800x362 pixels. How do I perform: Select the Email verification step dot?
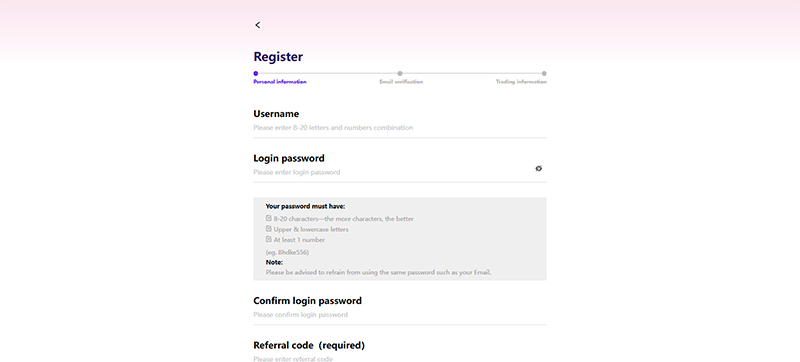(400, 73)
